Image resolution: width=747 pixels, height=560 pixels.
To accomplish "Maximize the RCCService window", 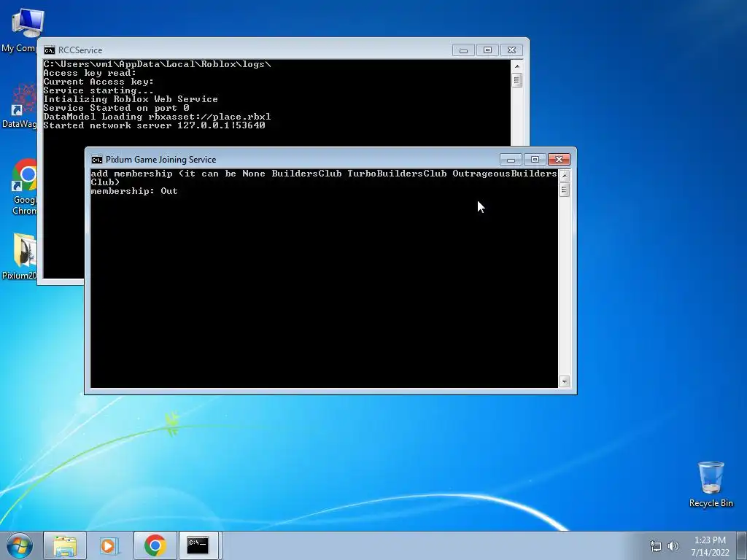I will tap(487, 50).
